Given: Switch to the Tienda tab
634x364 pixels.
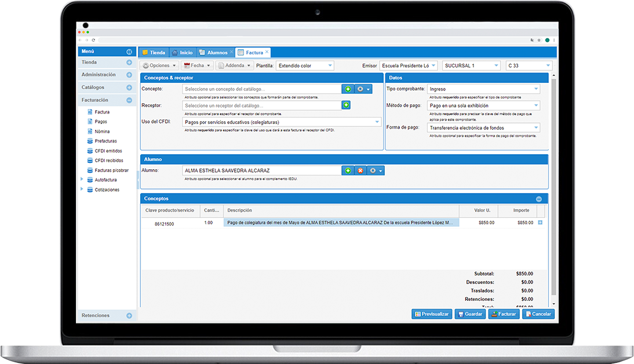Looking at the screenshot, I should (154, 53).
